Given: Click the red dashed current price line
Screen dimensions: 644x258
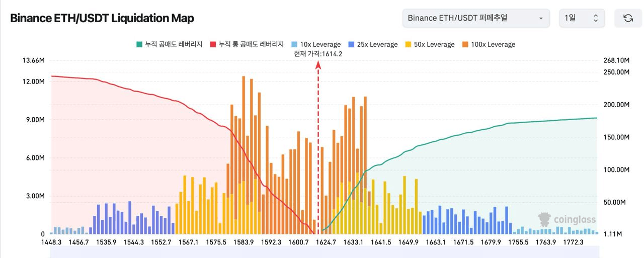Looking at the screenshot, I should pyautogui.click(x=318, y=151).
